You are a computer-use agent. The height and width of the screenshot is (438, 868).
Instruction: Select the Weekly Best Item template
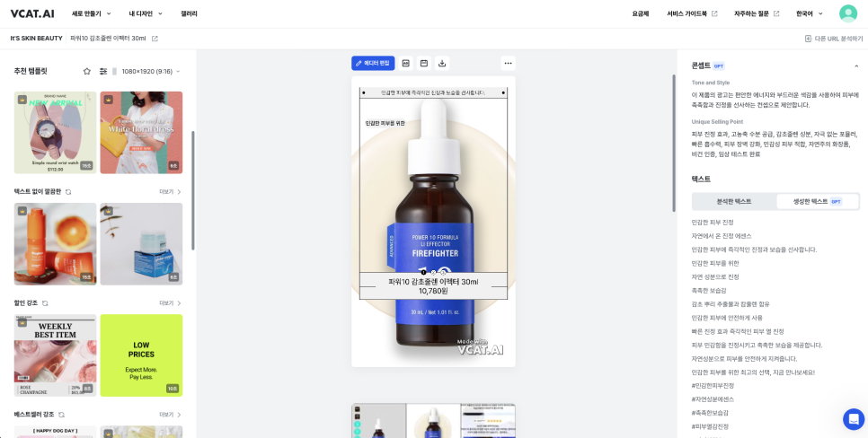(56, 355)
